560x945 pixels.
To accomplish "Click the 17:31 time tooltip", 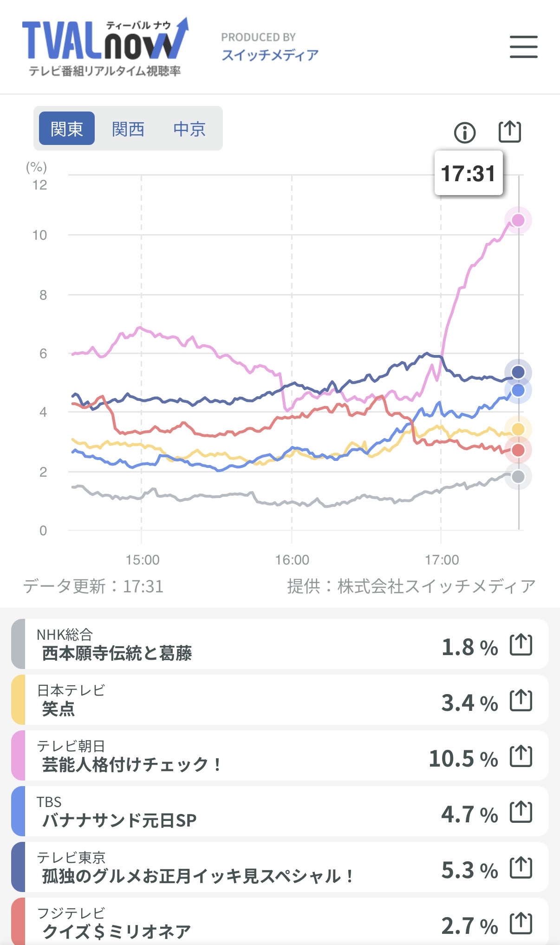I will click(x=469, y=173).
